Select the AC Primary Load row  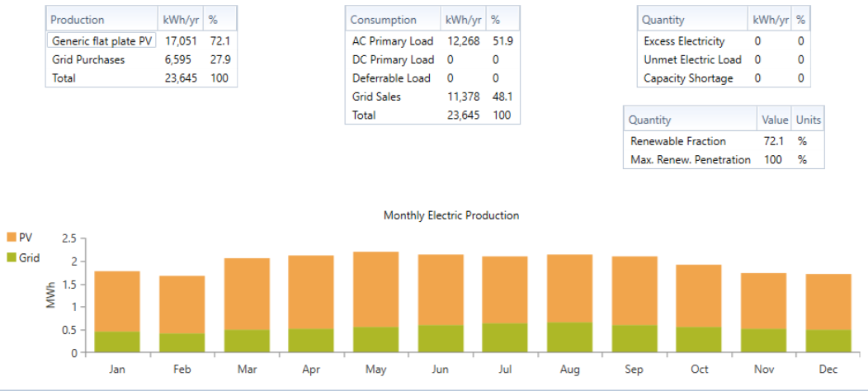[432, 41]
